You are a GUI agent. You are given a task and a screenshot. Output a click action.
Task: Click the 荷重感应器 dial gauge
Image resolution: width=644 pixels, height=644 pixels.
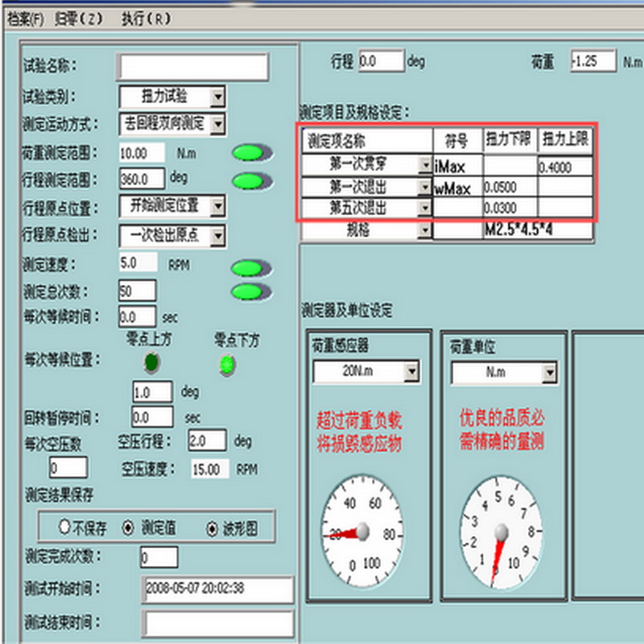click(361, 530)
